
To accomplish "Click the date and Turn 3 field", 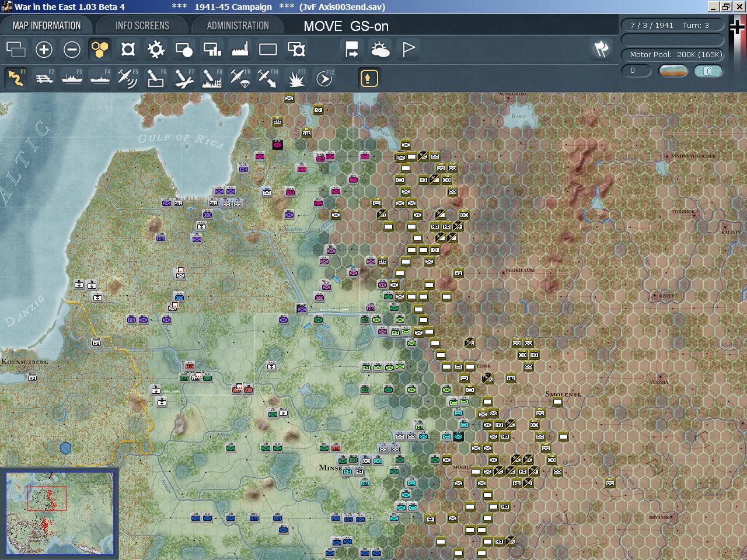I will point(672,25).
